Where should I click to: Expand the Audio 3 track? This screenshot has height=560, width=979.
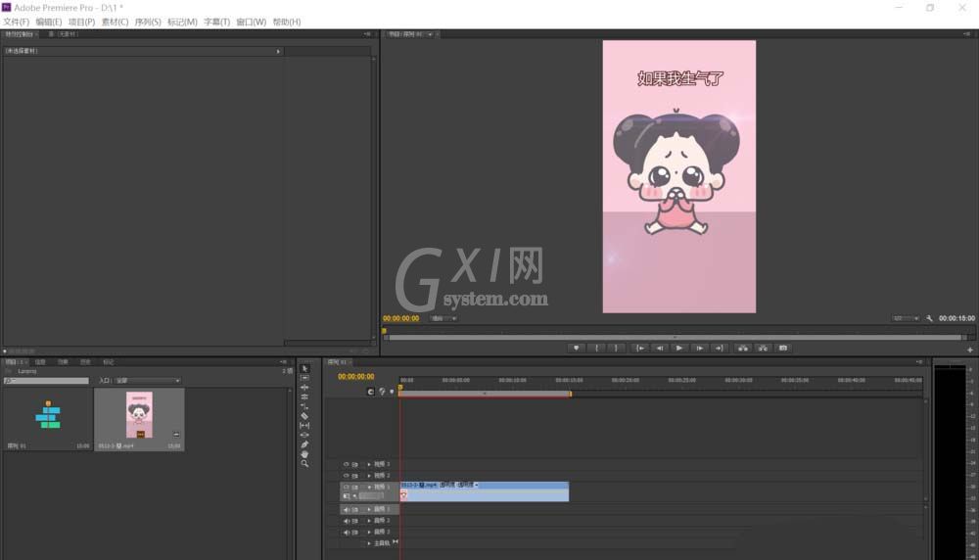pos(369,532)
